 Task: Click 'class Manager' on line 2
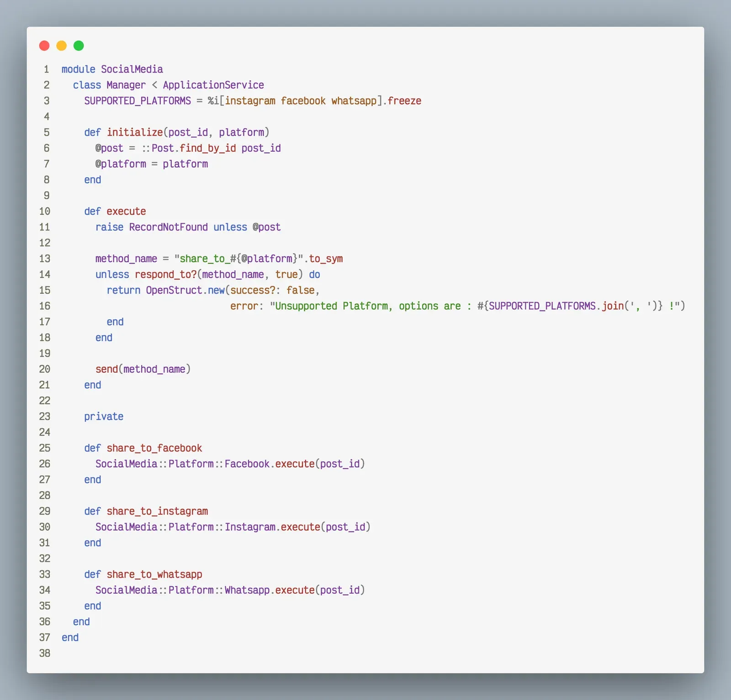110,85
